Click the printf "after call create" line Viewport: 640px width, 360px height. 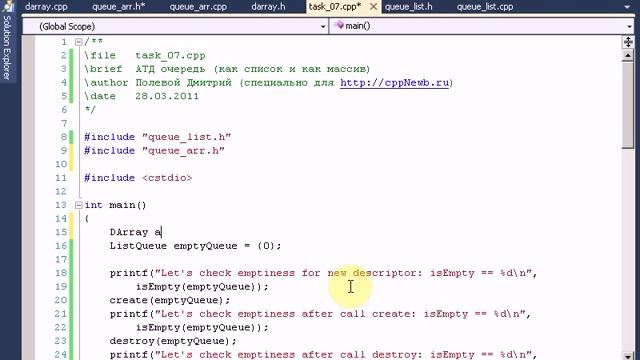point(320,314)
